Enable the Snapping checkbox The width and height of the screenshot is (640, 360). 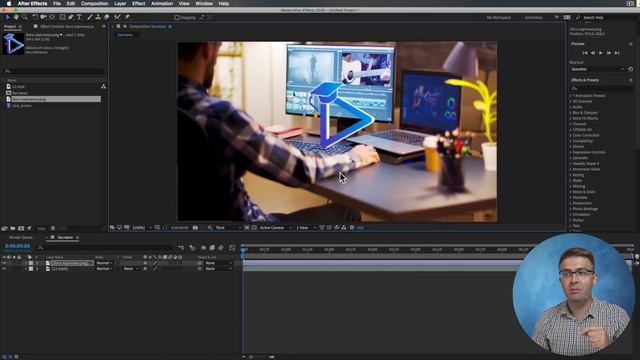click(177, 18)
